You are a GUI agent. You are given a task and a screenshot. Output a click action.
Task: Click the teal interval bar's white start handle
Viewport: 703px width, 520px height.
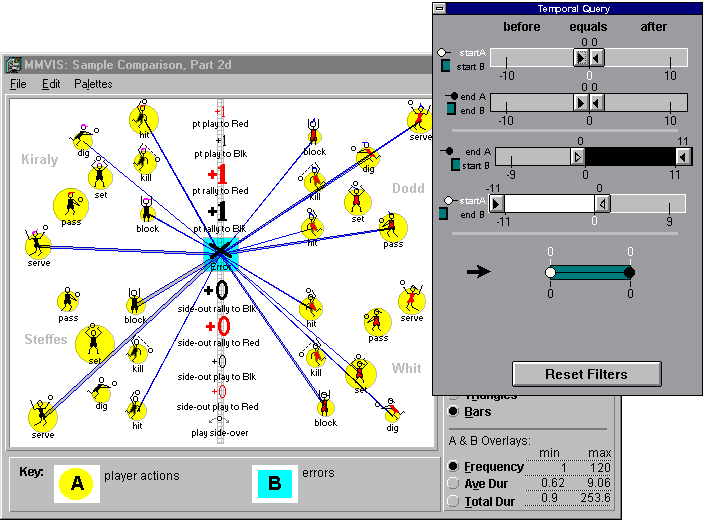[x=551, y=272]
